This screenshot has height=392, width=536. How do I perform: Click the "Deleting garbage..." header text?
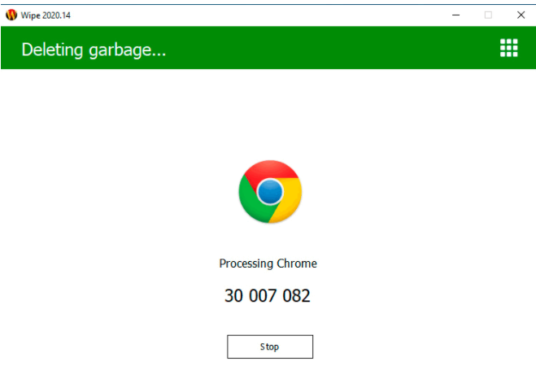pos(94,50)
